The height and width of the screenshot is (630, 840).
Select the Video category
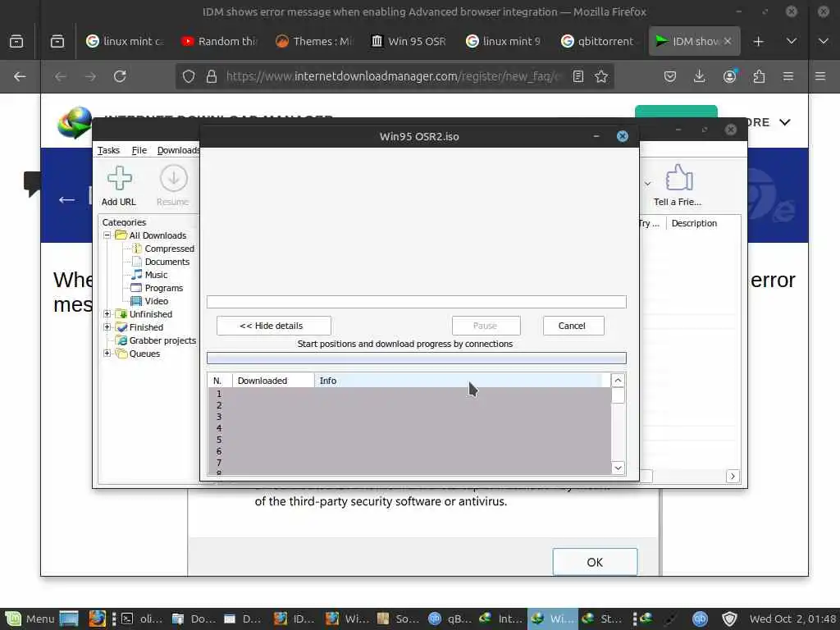(156, 301)
